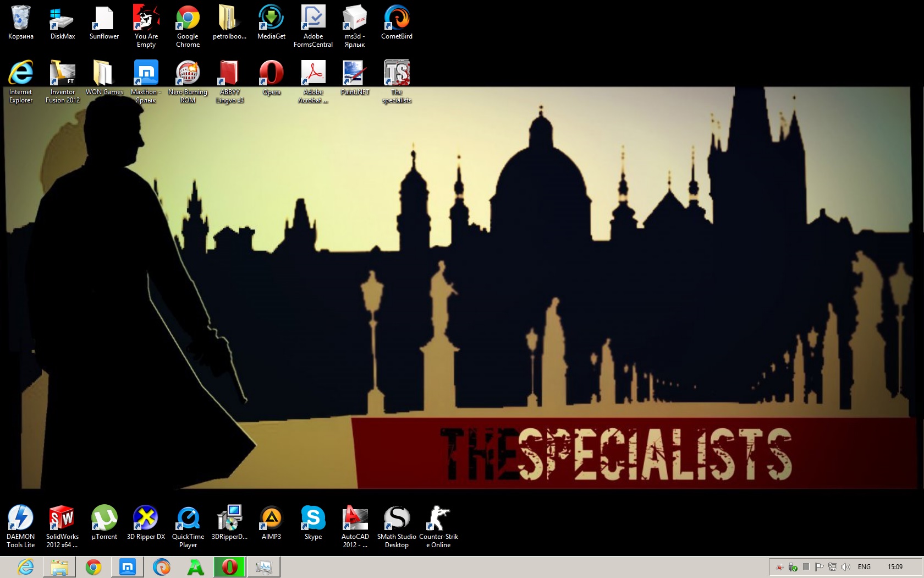Switch to Maxthon taskbar button
924x578 pixels.
pyautogui.click(x=128, y=567)
